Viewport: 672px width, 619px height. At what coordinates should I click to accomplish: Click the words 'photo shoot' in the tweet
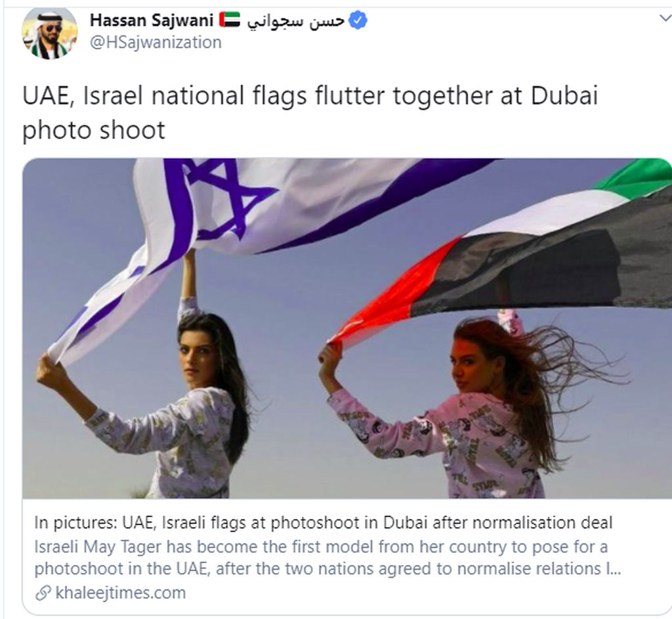tap(93, 131)
